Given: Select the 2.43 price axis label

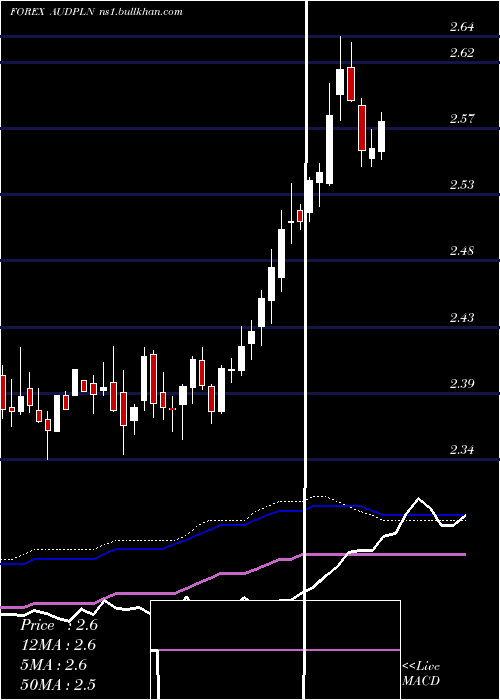Looking at the screenshot, I should [462, 318].
